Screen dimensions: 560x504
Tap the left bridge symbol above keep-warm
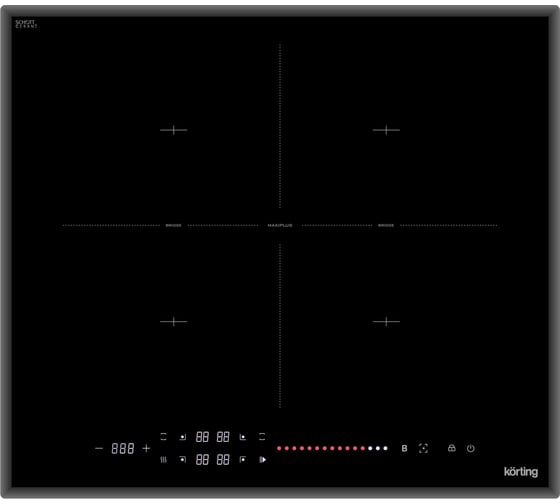pos(163,436)
